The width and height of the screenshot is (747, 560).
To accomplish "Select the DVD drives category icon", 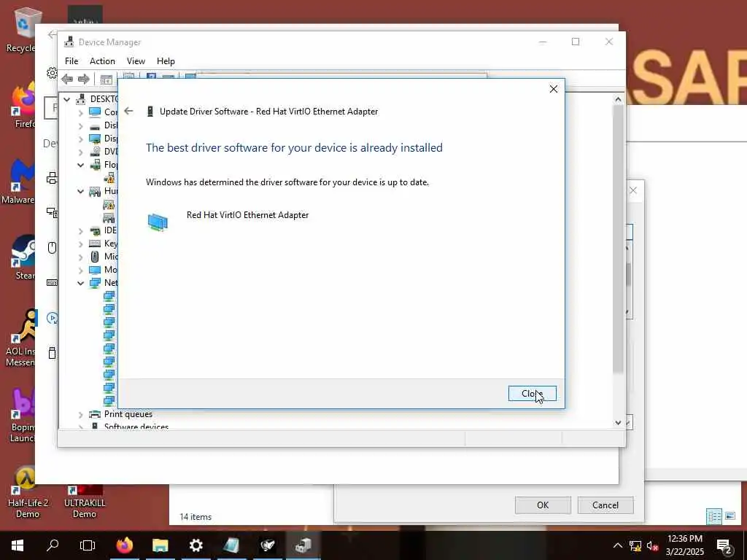I will click(x=95, y=152).
